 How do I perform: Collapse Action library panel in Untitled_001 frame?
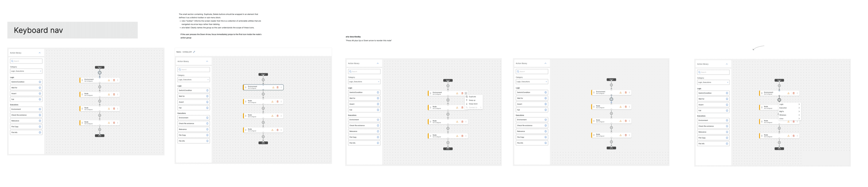[x=207, y=61]
